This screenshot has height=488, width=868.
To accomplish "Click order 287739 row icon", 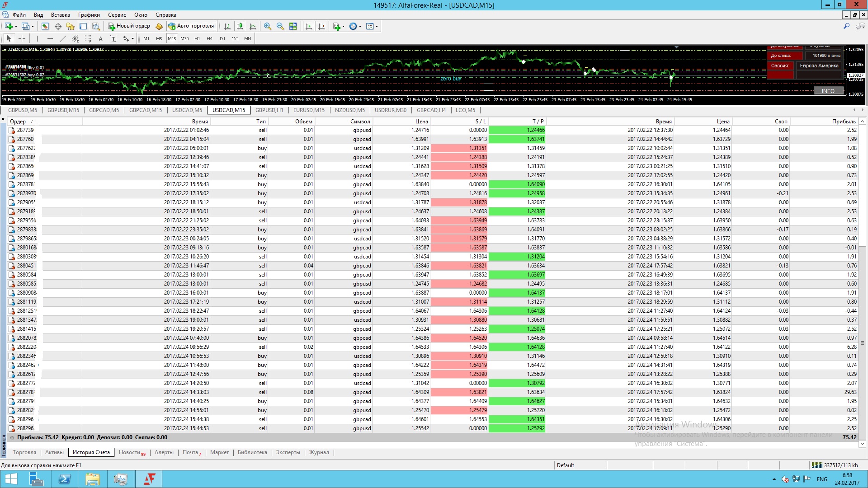I will point(12,130).
